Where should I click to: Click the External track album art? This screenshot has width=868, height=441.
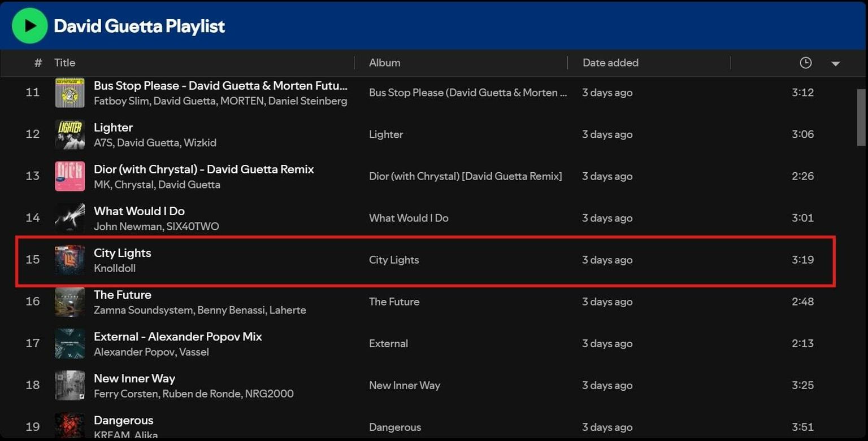[70, 343]
